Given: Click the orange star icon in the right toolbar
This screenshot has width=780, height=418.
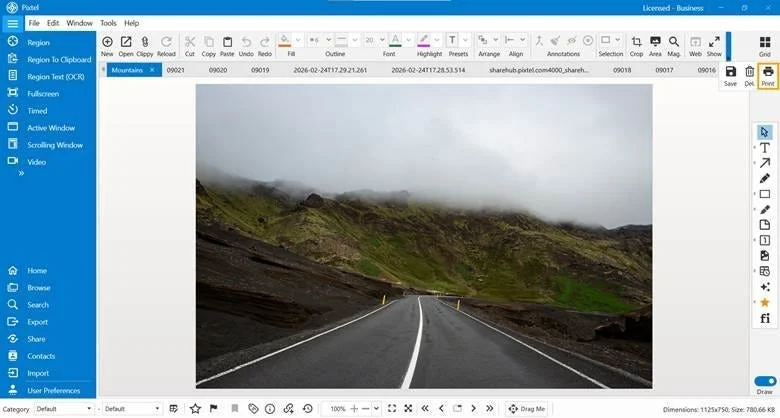Looking at the screenshot, I should pyautogui.click(x=765, y=302).
